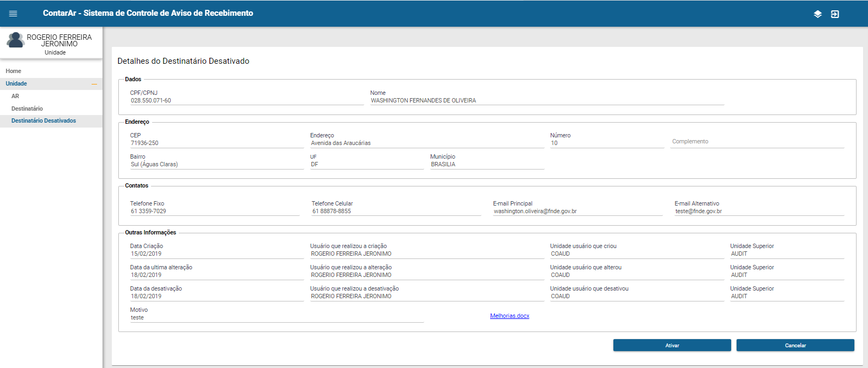Click the Motivo text field
The height and width of the screenshot is (368, 868).
pyautogui.click(x=276, y=317)
